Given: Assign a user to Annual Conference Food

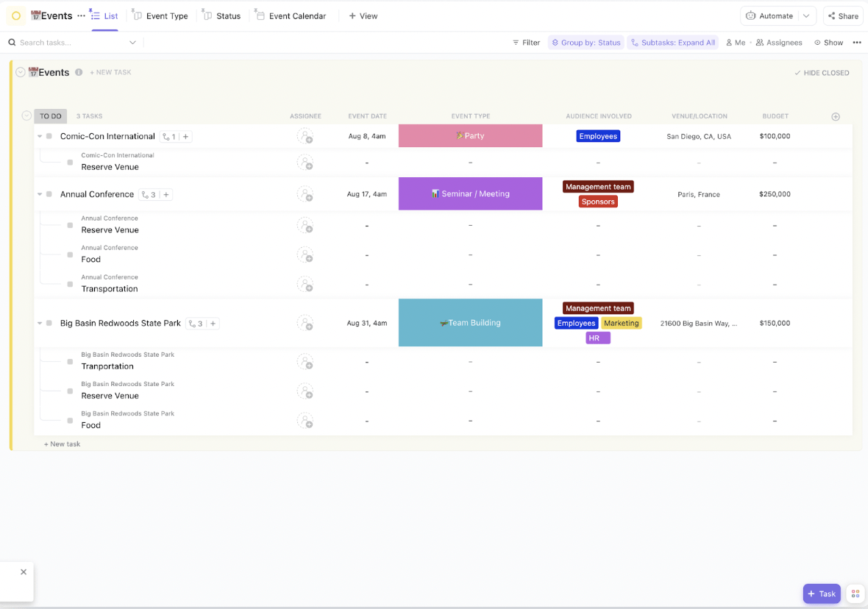Looking at the screenshot, I should click(305, 255).
